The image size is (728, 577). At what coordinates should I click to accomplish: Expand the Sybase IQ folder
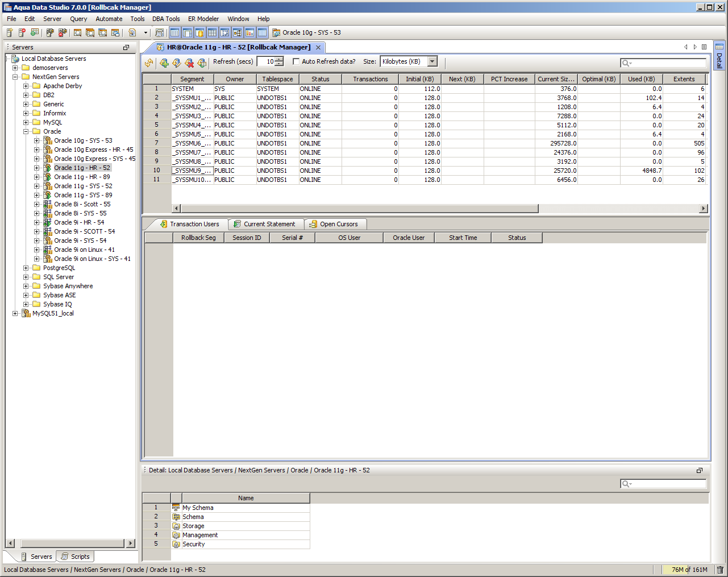tap(26, 304)
